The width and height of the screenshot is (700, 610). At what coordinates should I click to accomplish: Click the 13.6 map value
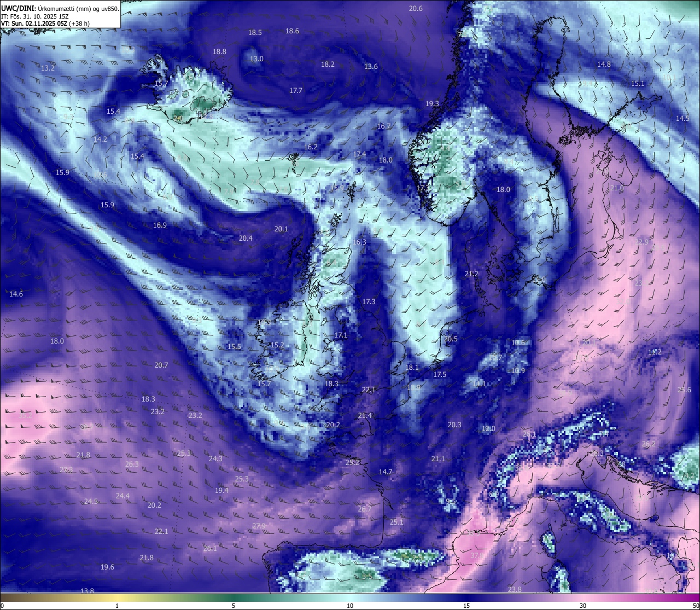click(371, 66)
